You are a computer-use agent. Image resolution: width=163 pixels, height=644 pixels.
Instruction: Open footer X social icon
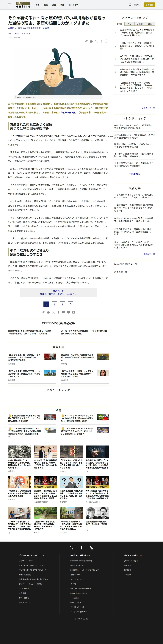[72, 548]
